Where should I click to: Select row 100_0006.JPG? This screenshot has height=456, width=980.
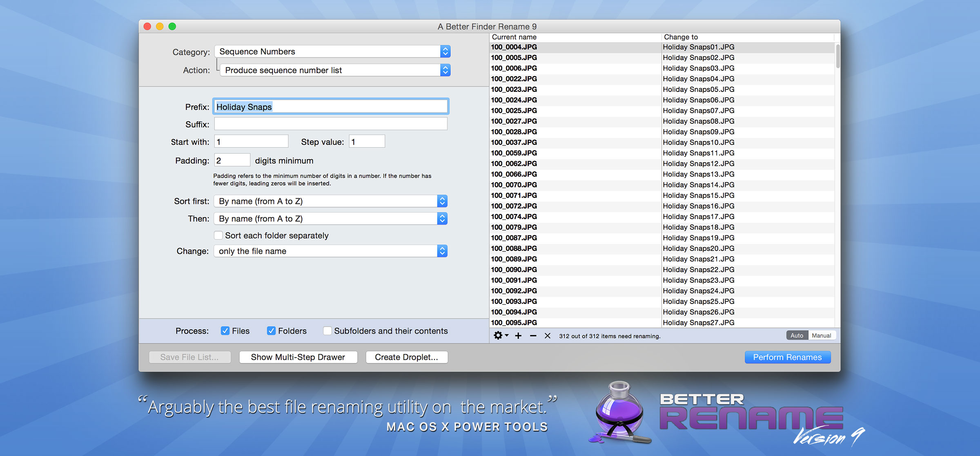click(662, 68)
